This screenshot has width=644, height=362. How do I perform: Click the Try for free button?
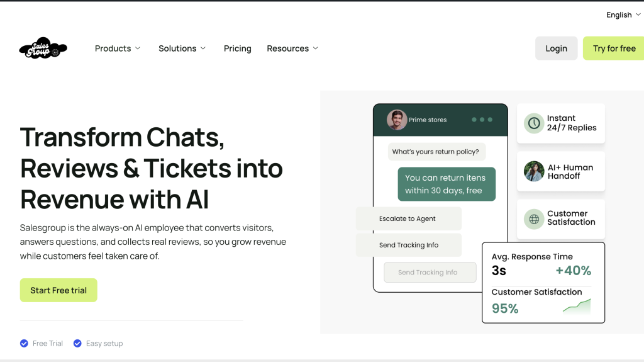[614, 48]
